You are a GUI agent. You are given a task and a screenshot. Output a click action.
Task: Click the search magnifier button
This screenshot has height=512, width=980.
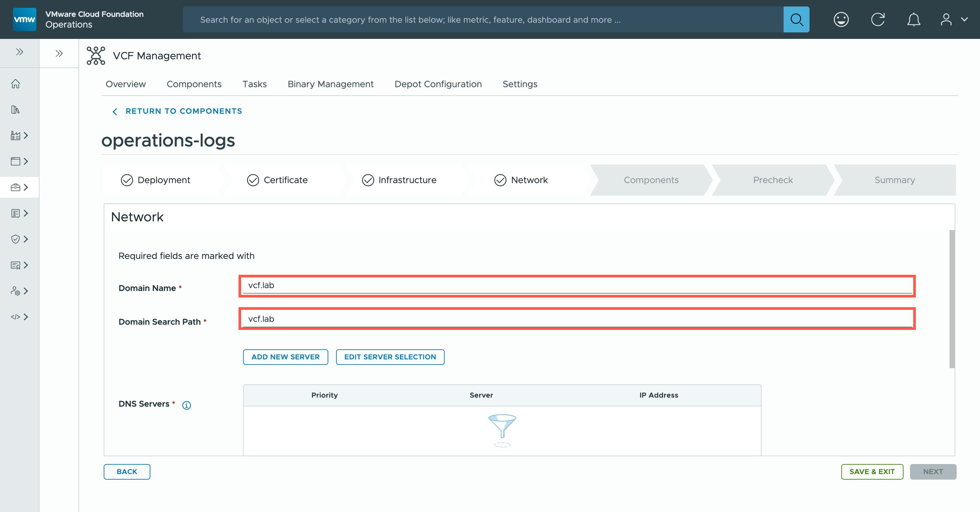796,19
